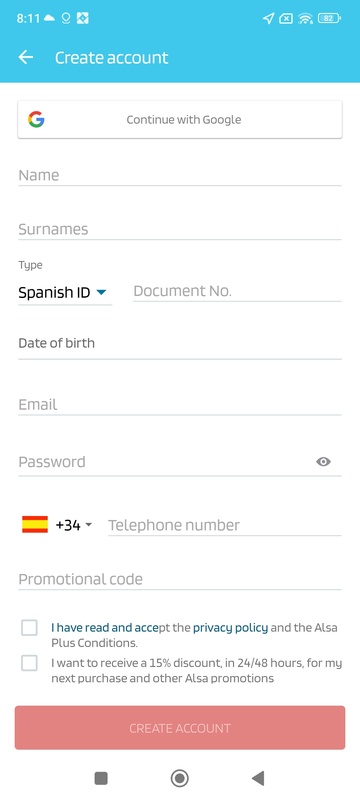The image size is (360, 800).
Task: Open the Date of birth picker
Action: click(x=179, y=344)
